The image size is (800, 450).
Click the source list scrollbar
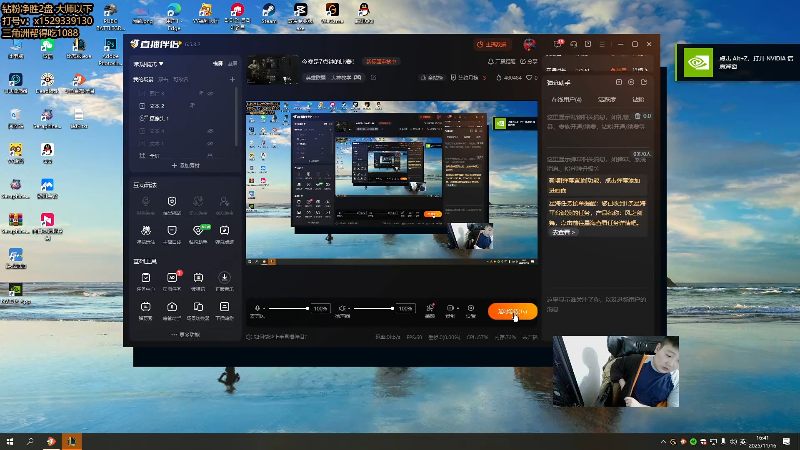(236, 116)
